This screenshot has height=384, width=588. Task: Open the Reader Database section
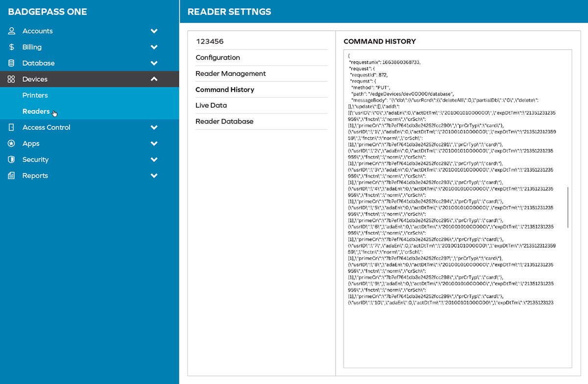224,121
